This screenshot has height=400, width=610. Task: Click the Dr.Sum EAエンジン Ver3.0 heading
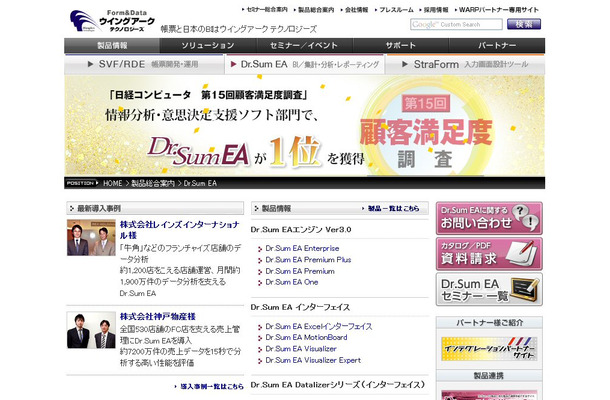pyautogui.click(x=301, y=230)
